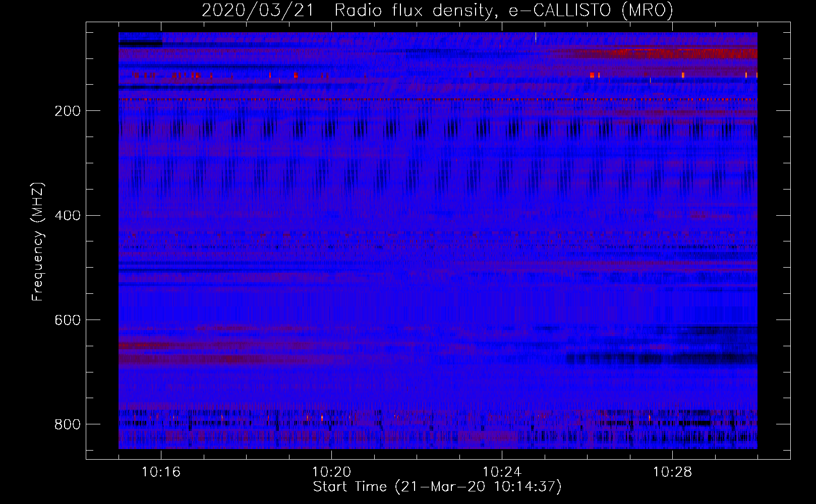The height and width of the screenshot is (504, 816).
Task: Click the 10:16 time tick label
Action: 161,472
